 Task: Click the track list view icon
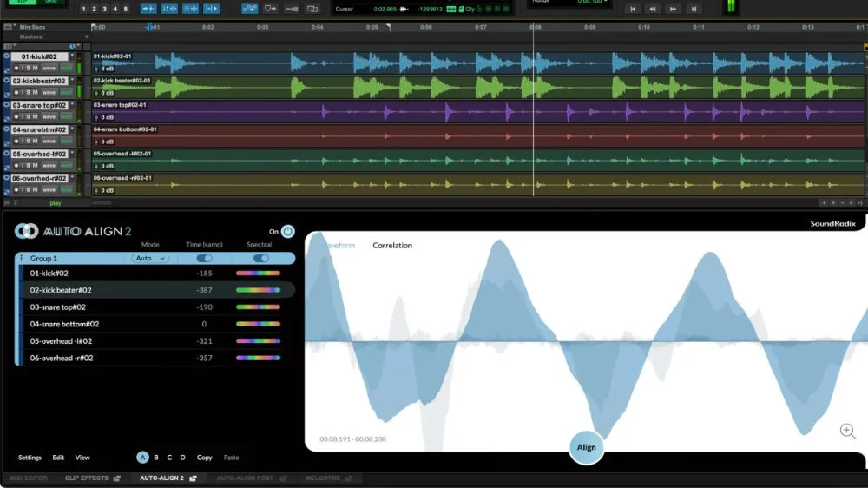8,47
